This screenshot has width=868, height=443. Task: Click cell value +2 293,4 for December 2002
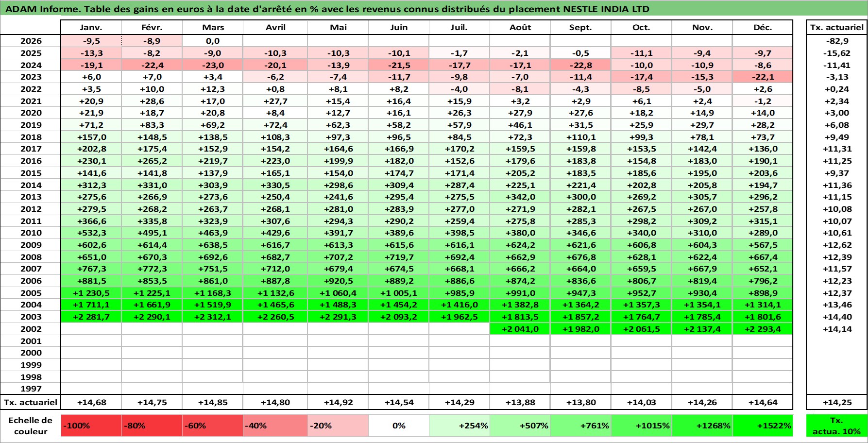pyautogui.click(x=763, y=329)
